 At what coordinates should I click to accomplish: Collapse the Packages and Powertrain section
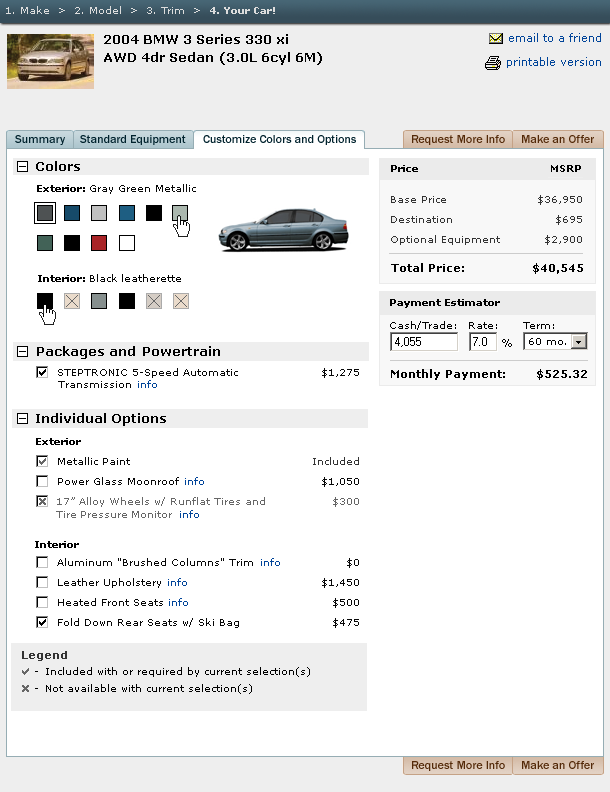click(22, 352)
